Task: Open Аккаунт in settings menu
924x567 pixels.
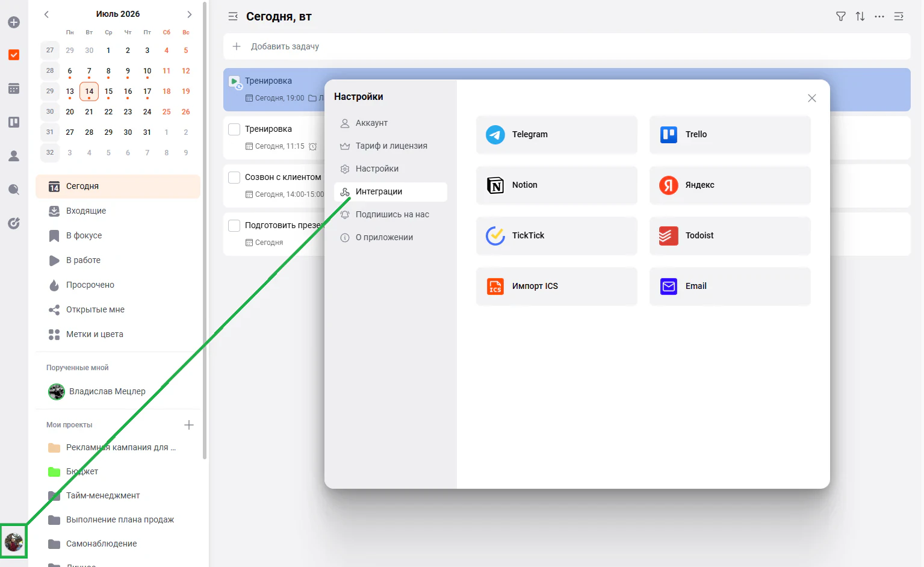Action: (x=391, y=123)
